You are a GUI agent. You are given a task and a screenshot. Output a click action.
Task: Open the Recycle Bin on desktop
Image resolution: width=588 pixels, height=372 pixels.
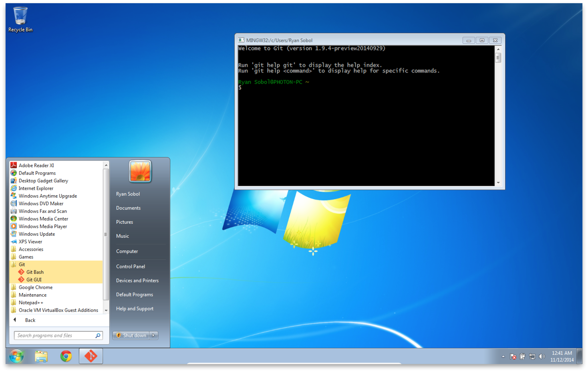(20, 20)
